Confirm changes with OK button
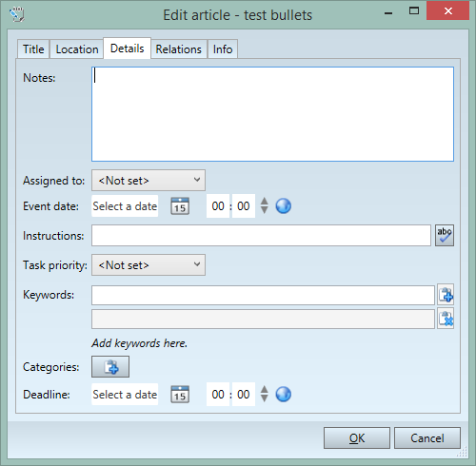 click(357, 438)
